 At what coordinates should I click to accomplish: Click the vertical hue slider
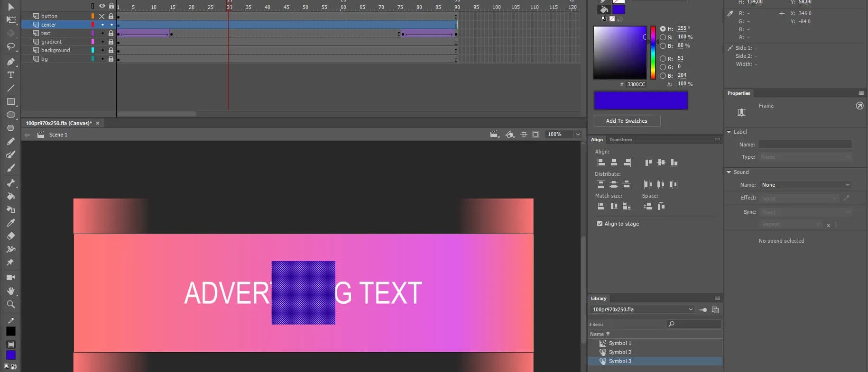(653, 53)
